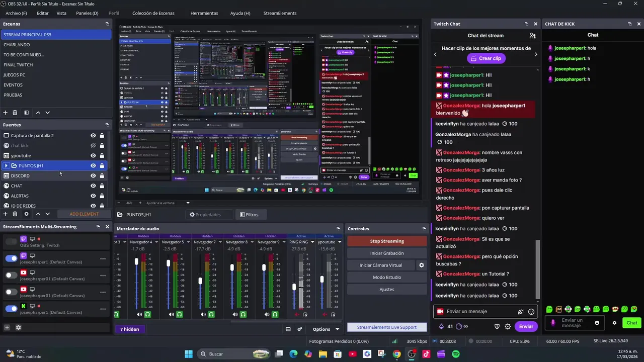Click Crear clip in Twitch chat
644x362 pixels.
[486, 58]
